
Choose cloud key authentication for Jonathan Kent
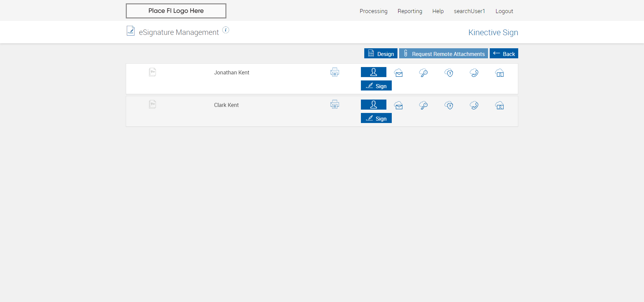tap(424, 73)
